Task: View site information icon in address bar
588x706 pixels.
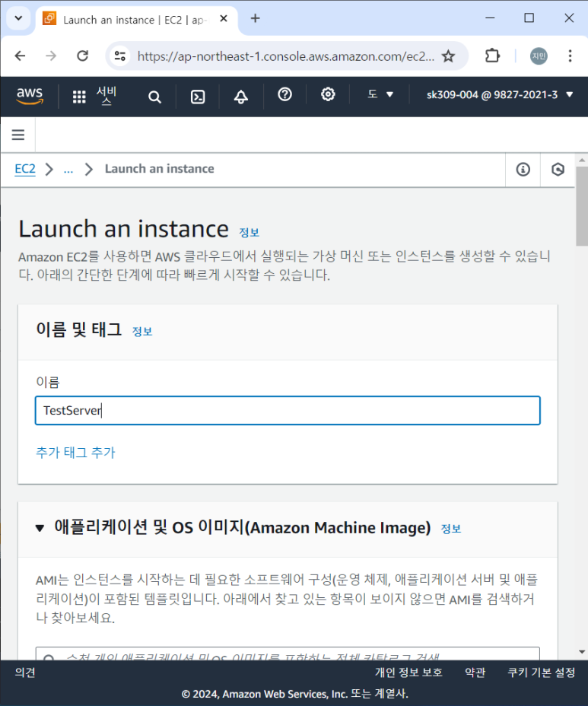Action: click(x=120, y=56)
